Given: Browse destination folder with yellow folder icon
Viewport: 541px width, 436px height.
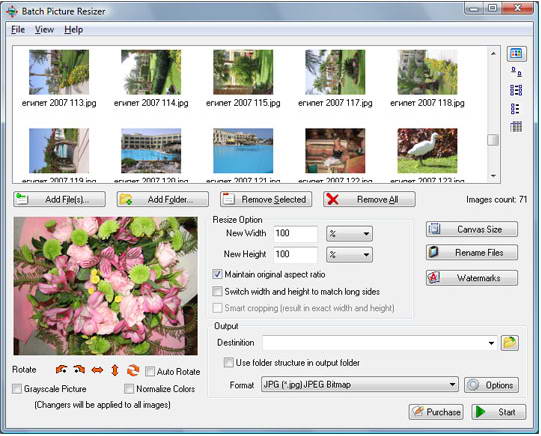Looking at the screenshot, I should pyautogui.click(x=510, y=343).
